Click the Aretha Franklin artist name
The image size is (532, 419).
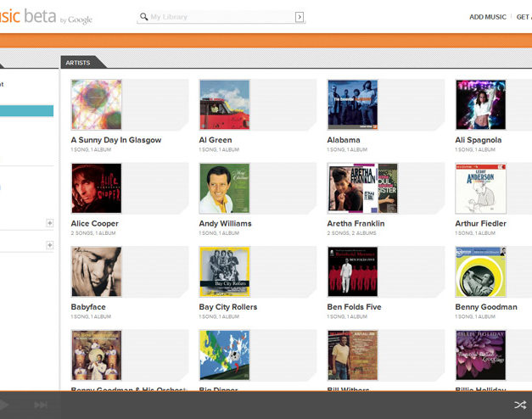[356, 224]
